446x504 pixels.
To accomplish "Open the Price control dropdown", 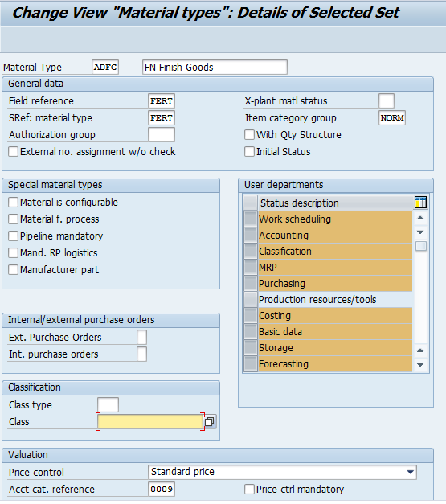I will 410,472.
